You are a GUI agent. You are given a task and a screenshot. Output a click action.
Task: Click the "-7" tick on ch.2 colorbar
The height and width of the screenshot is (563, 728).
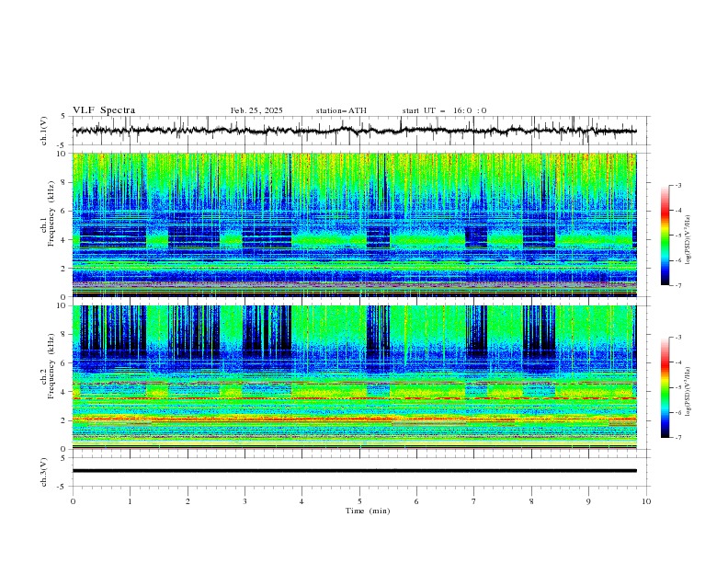tap(677, 437)
